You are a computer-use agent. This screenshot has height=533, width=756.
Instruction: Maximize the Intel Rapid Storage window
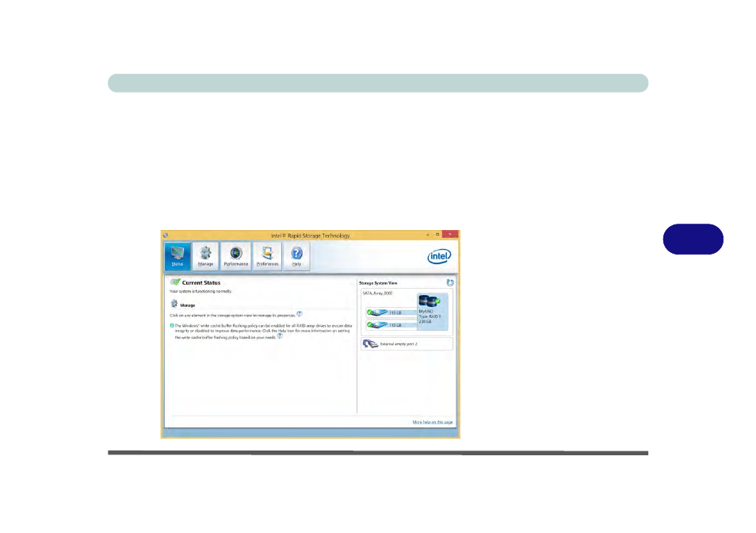pyautogui.click(x=437, y=235)
